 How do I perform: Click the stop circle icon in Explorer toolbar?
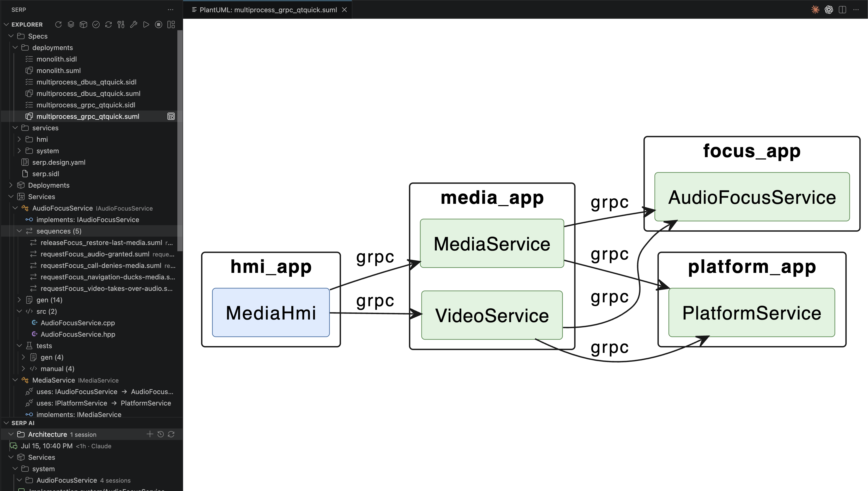(159, 24)
